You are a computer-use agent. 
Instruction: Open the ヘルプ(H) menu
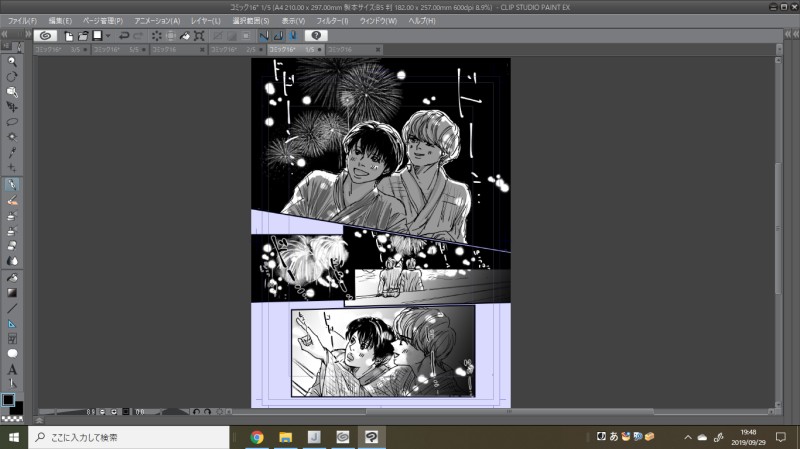pos(422,21)
